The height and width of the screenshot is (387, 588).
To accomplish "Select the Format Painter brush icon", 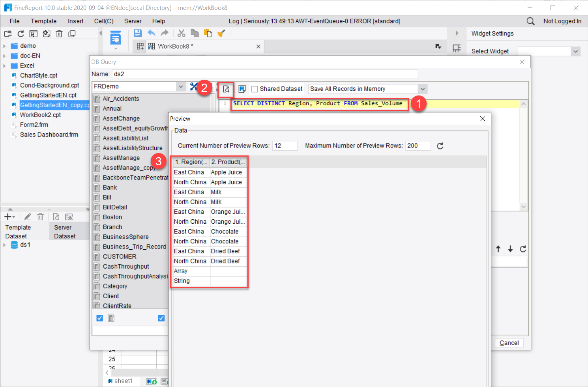I will click(221, 33).
